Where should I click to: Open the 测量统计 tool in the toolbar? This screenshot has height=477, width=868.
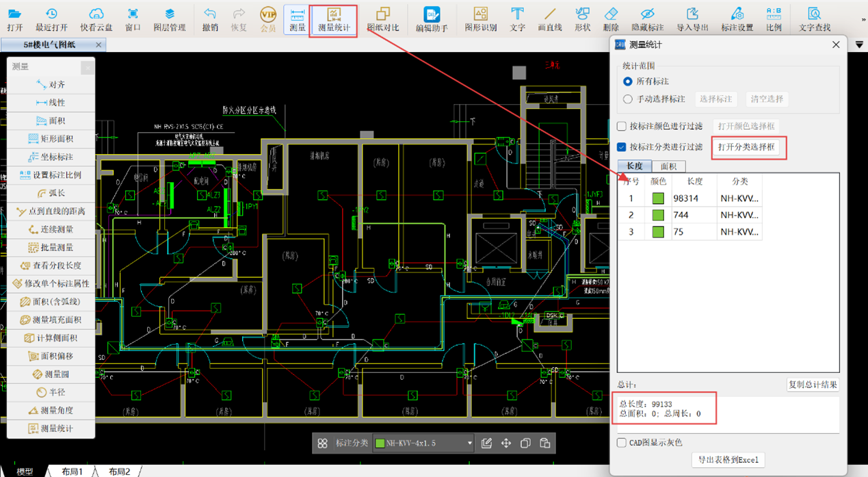pyautogui.click(x=333, y=18)
